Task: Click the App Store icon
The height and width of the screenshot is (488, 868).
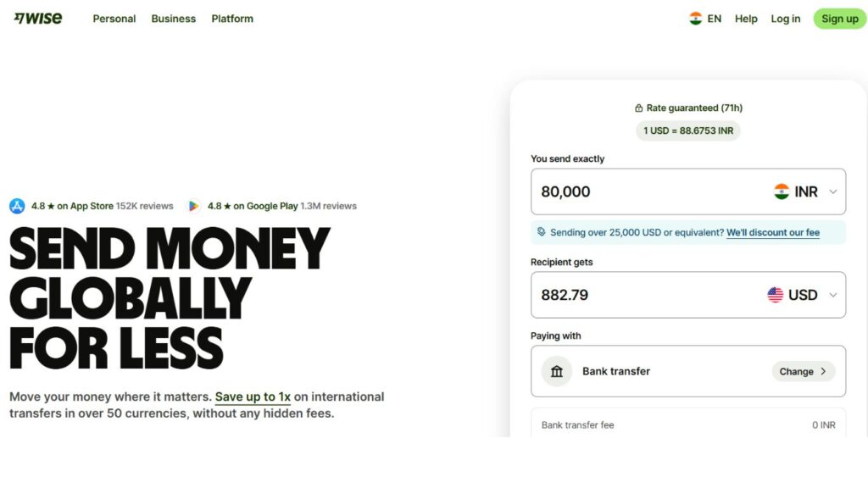Action: 17,206
